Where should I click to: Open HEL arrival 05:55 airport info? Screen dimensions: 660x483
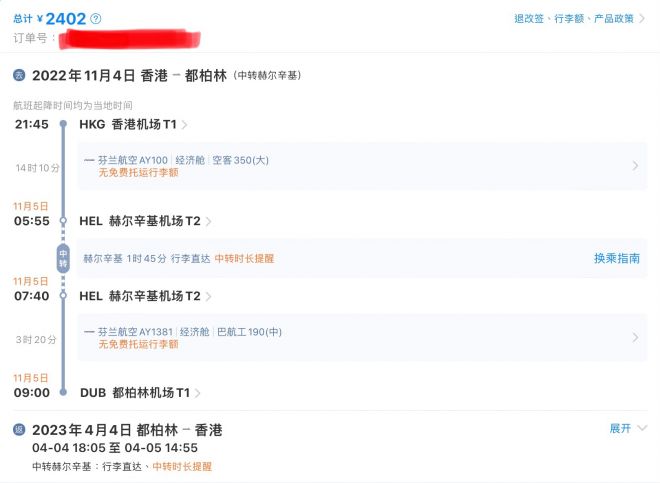140,221
